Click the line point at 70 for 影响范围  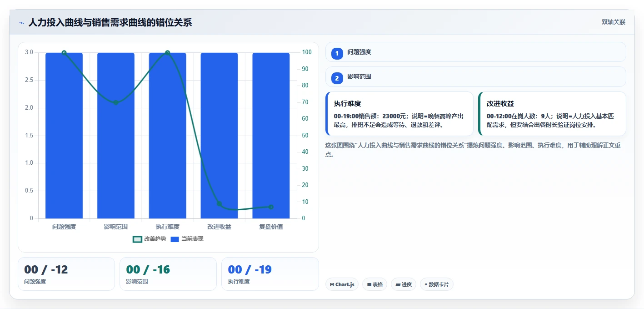point(116,102)
